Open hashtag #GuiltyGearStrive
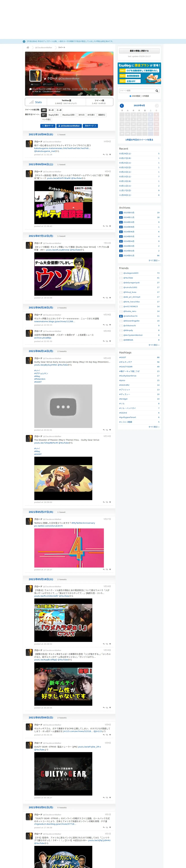Viewport: 186px width, 868px height. [x=128, y=376]
